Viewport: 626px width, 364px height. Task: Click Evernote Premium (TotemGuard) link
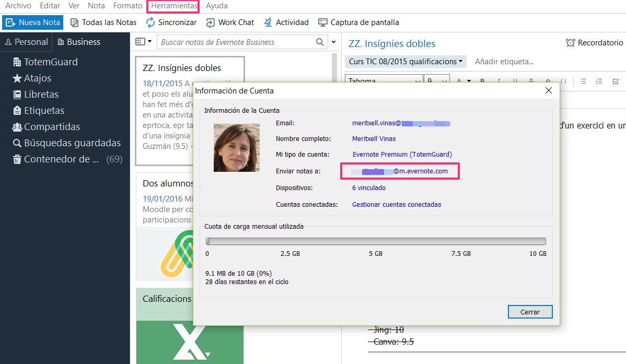tap(402, 155)
